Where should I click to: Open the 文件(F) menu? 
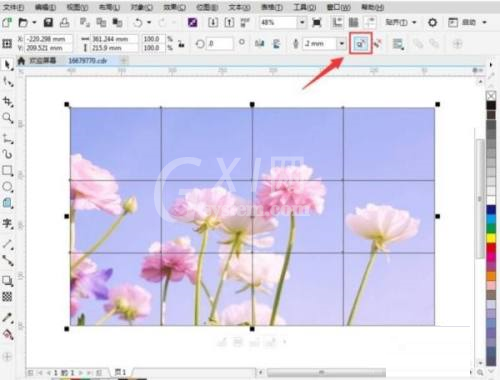point(13,7)
